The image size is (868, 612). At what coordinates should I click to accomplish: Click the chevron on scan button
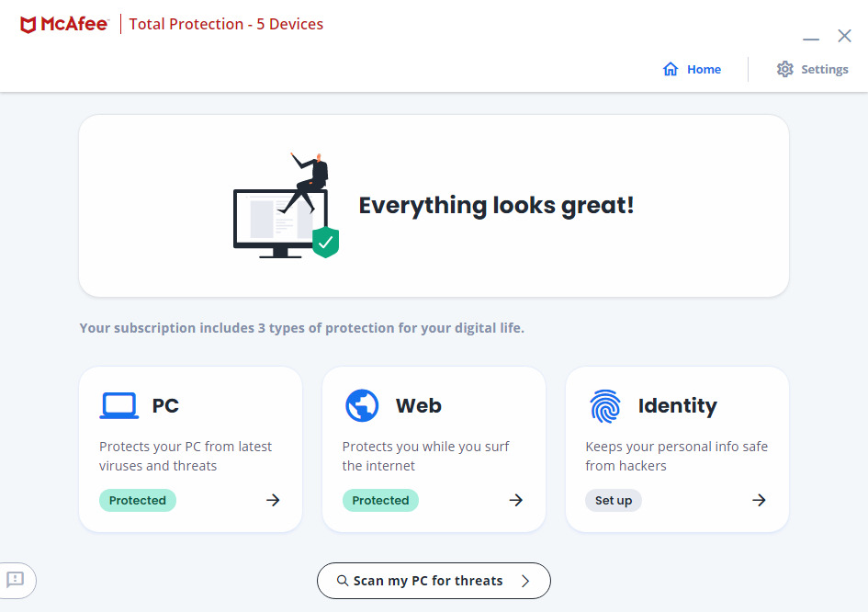[x=525, y=581]
